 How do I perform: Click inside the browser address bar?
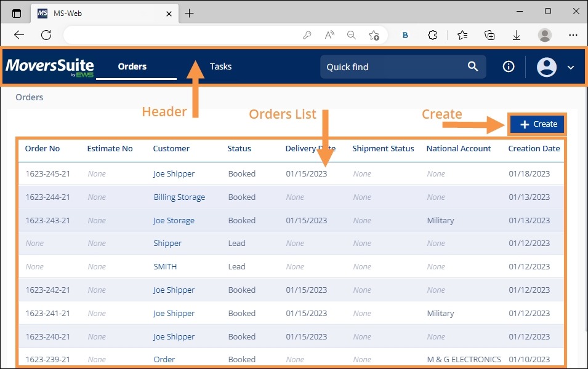click(x=185, y=35)
